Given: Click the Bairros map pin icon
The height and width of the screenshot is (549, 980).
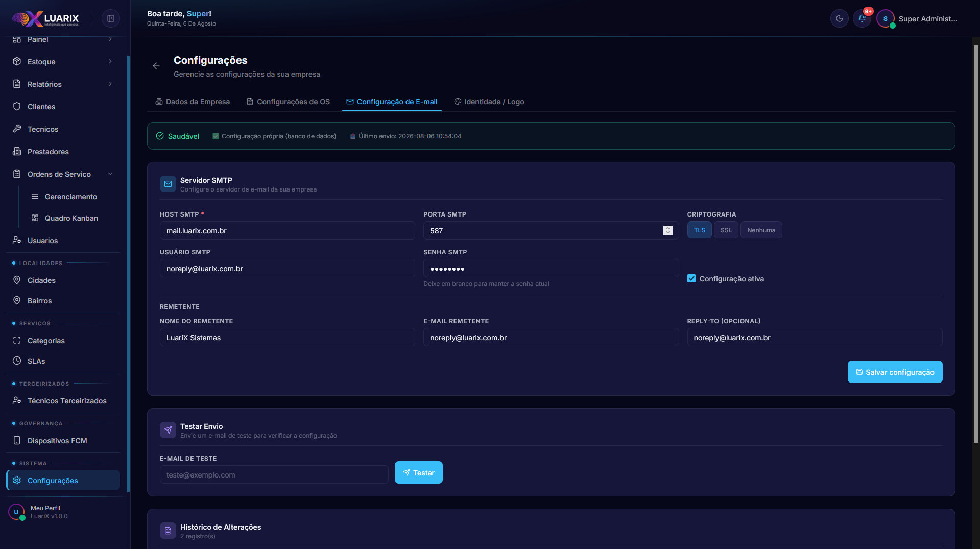Looking at the screenshot, I should tap(17, 300).
